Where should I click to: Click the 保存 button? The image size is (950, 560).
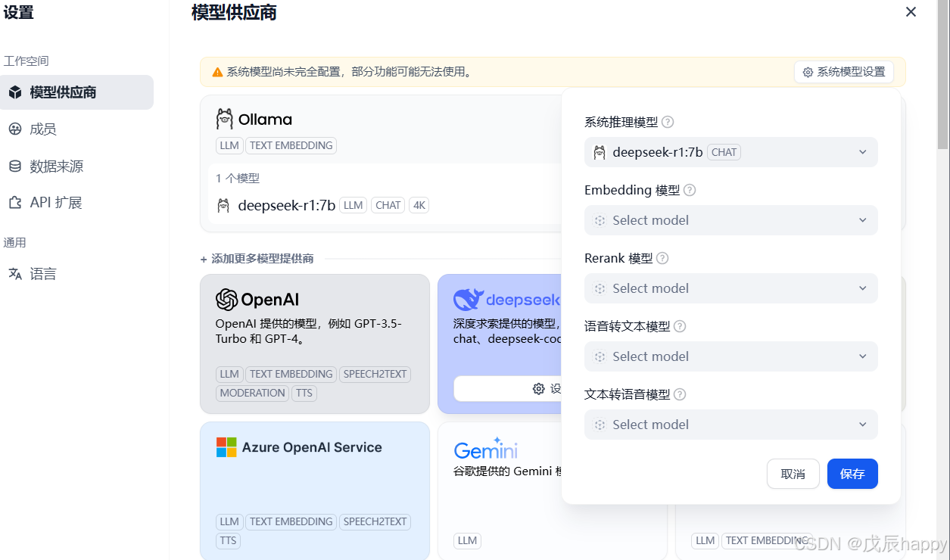[852, 474]
